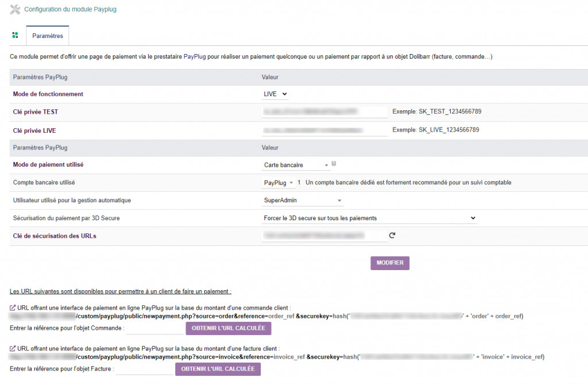Regenerate the URL security key with the refresh icon
This screenshot has height=385, width=588.
tap(393, 235)
